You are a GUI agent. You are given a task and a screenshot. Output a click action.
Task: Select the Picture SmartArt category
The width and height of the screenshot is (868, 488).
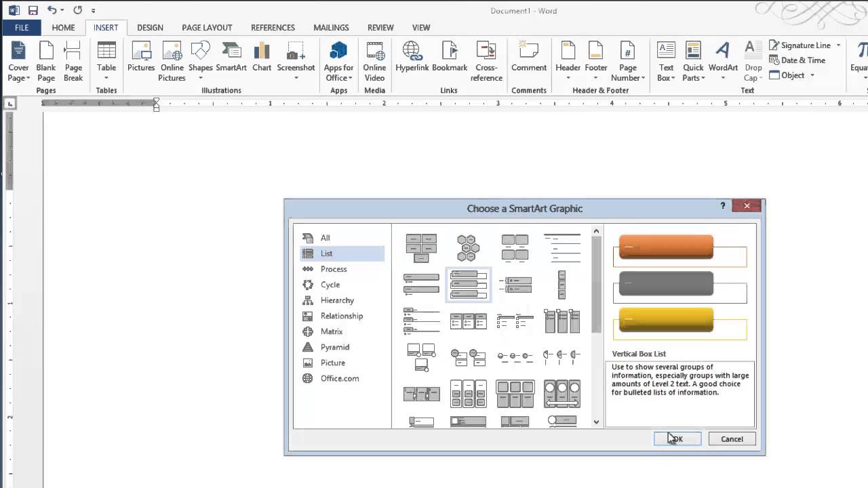pyautogui.click(x=342, y=363)
